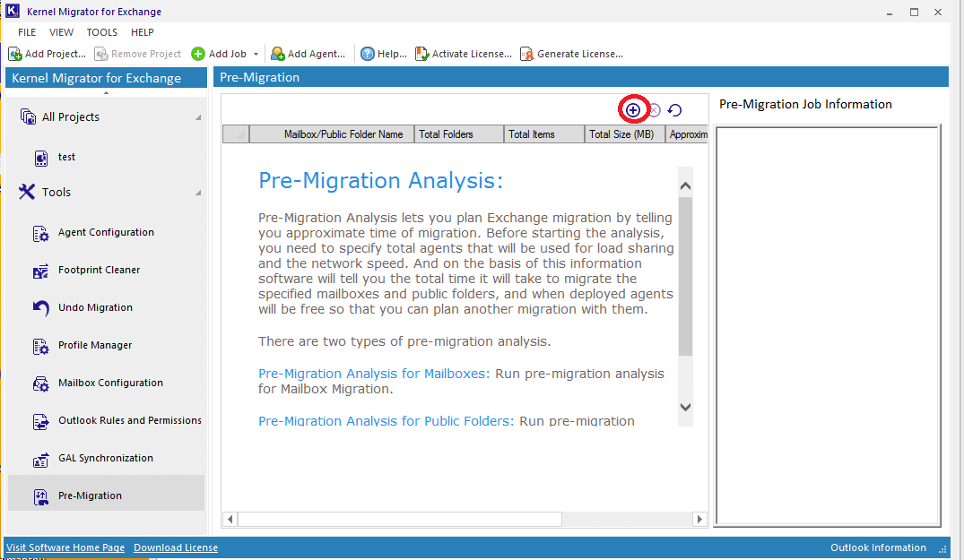Click the horizontal scrollbar right arrow
Image resolution: width=964 pixels, height=560 pixels.
click(x=699, y=520)
